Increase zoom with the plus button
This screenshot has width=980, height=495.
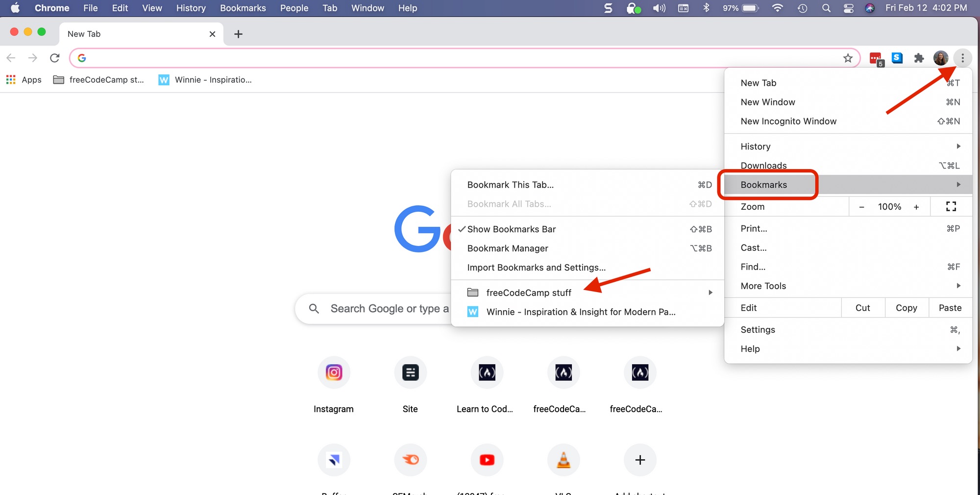tap(916, 207)
